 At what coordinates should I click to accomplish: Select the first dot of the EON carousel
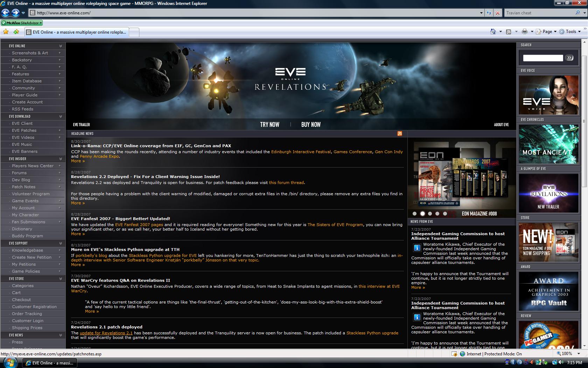415,213
